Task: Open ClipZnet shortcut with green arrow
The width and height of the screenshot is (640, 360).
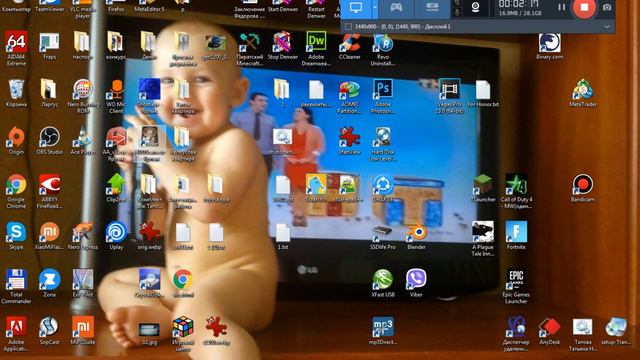Action: tap(116, 188)
